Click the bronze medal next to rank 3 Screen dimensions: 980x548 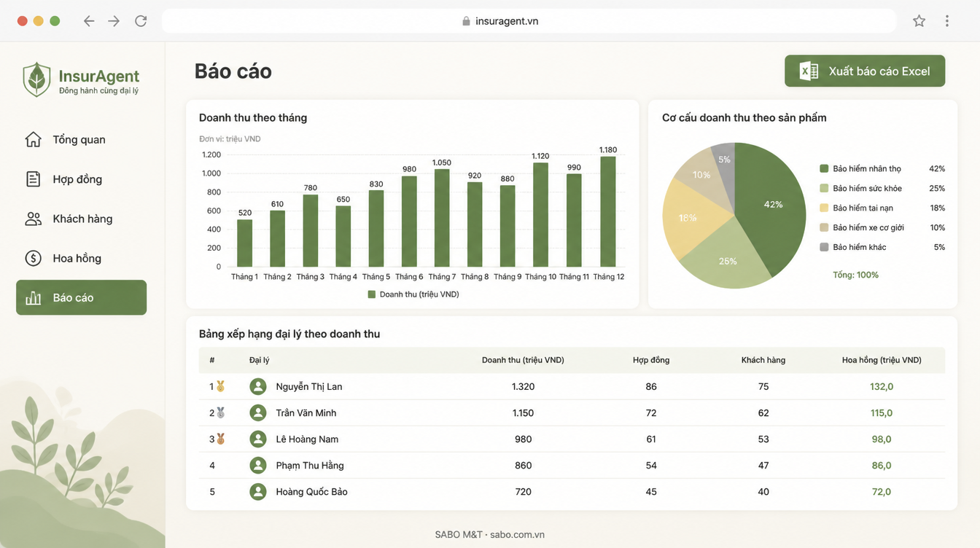[220, 439]
